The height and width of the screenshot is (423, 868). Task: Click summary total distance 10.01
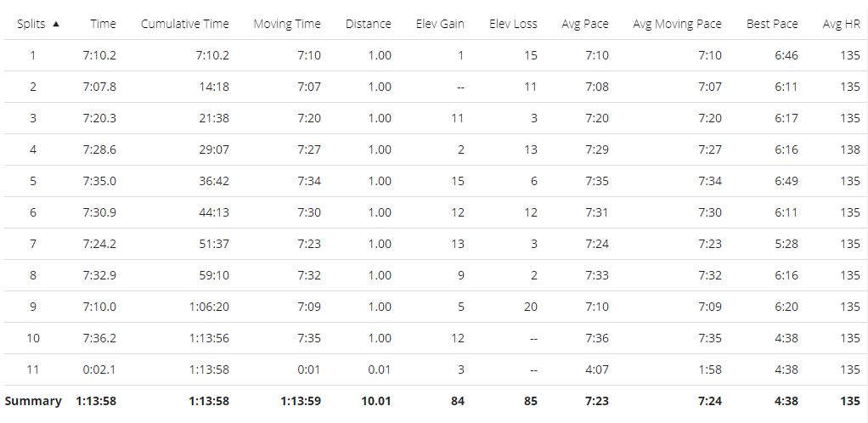point(375,401)
